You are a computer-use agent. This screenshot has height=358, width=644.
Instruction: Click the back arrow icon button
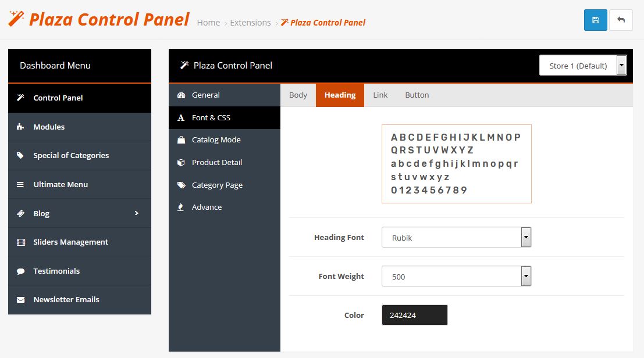tap(621, 20)
